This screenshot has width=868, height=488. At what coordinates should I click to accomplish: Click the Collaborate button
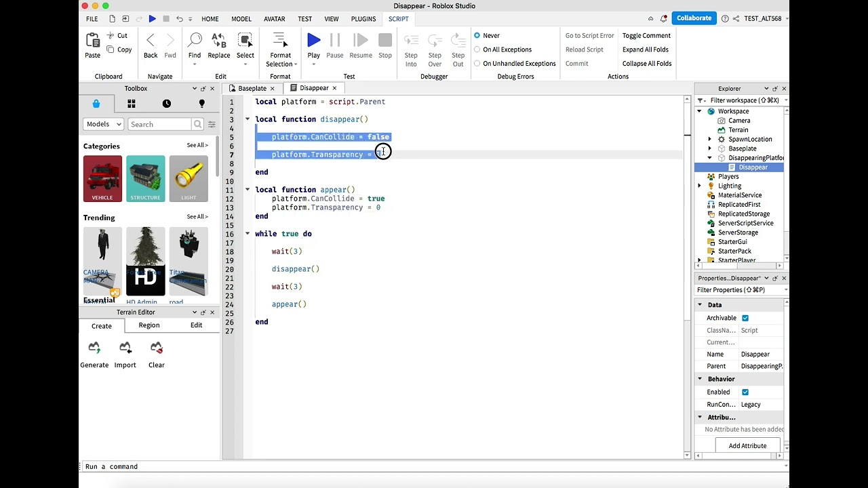tap(694, 18)
